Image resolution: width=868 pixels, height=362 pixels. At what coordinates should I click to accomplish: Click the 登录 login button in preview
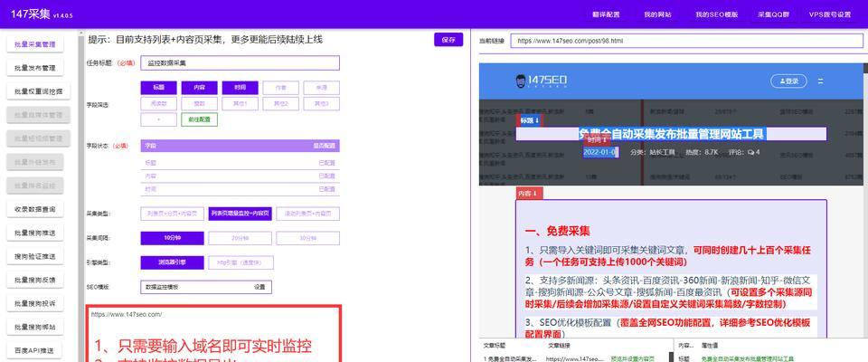click(788, 81)
